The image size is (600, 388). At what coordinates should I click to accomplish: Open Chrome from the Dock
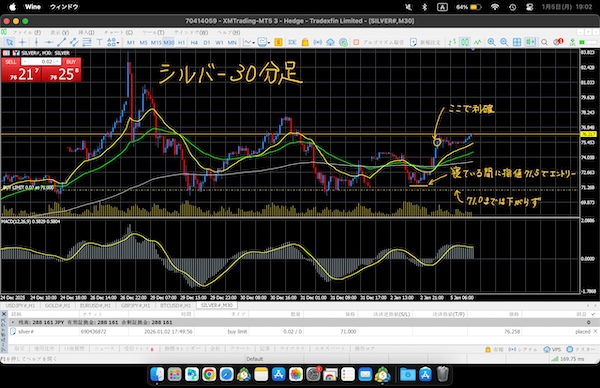click(x=209, y=374)
